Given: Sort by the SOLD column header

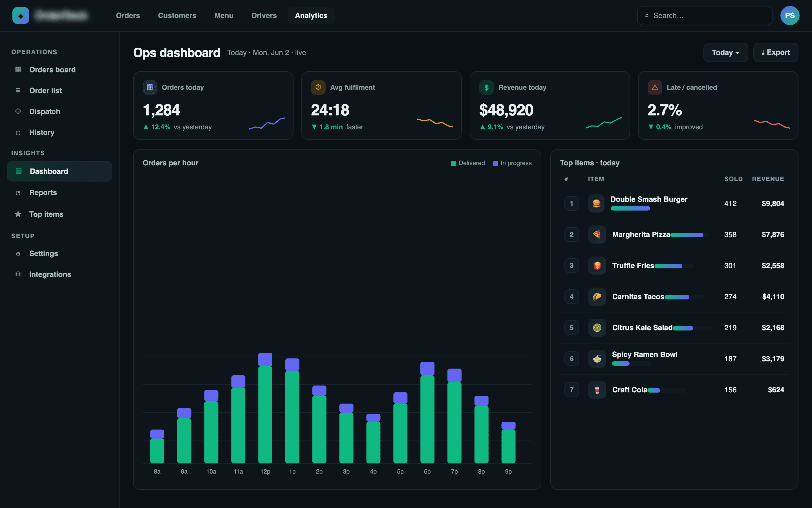Looking at the screenshot, I should (x=733, y=179).
